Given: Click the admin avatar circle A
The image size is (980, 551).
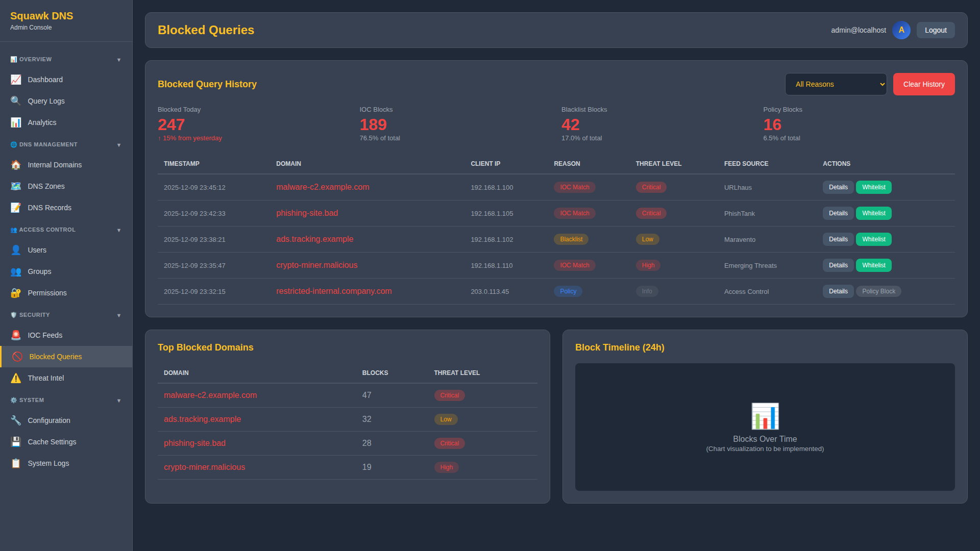Looking at the screenshot, I should click(901, 30).
